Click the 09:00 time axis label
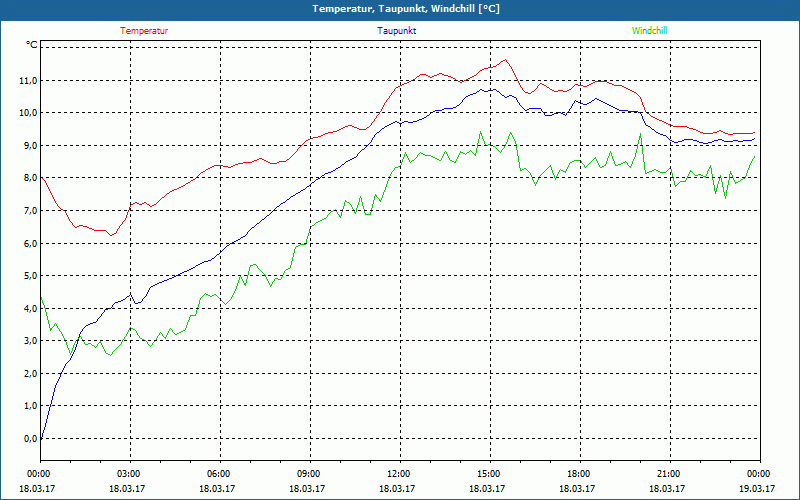Image resolution: width=800 pixels, height=500 pixels. [309, 474]
